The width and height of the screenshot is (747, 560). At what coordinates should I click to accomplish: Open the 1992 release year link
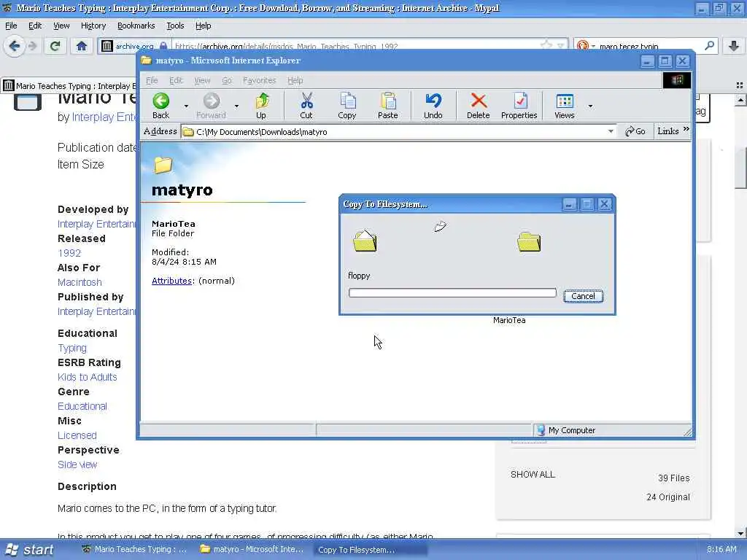(69, 253)
